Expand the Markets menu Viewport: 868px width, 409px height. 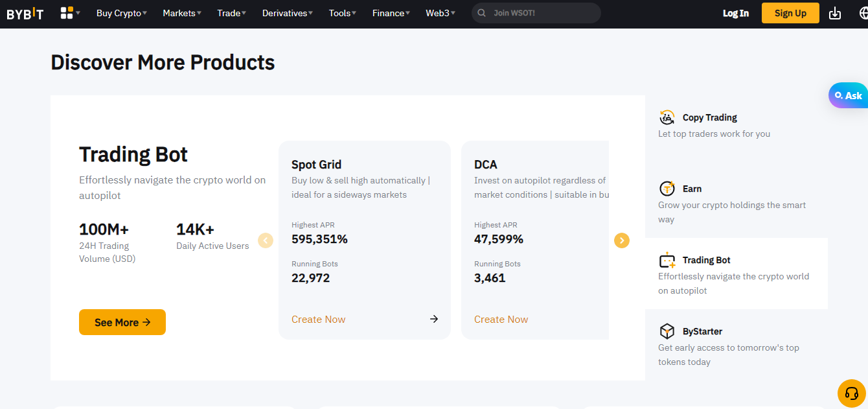(x=182, y=13)
